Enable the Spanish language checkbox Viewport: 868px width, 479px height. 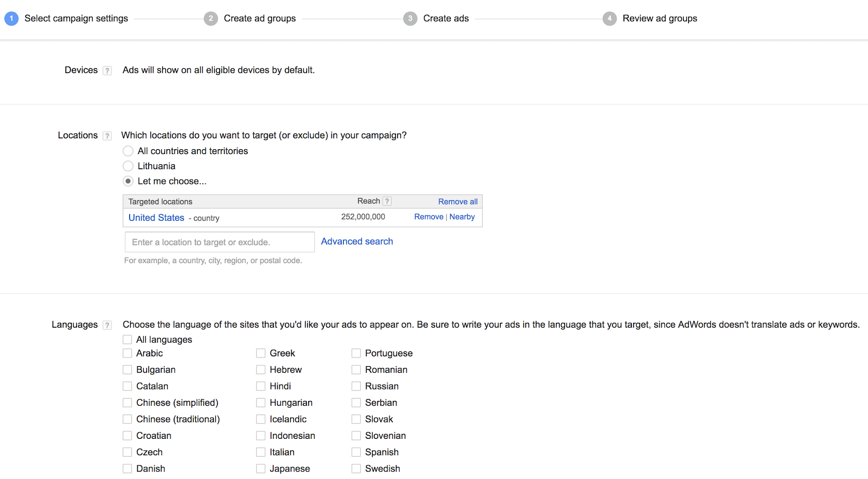point(356,452)
